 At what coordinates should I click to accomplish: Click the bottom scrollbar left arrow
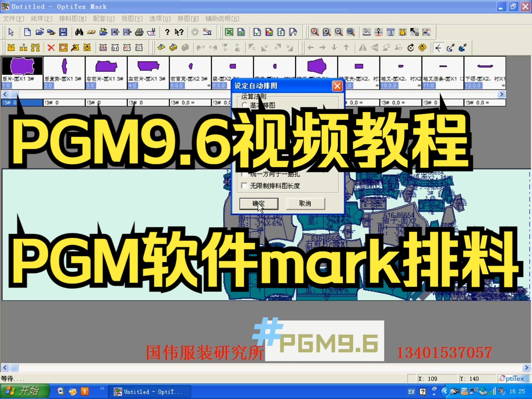pos(5,368)
